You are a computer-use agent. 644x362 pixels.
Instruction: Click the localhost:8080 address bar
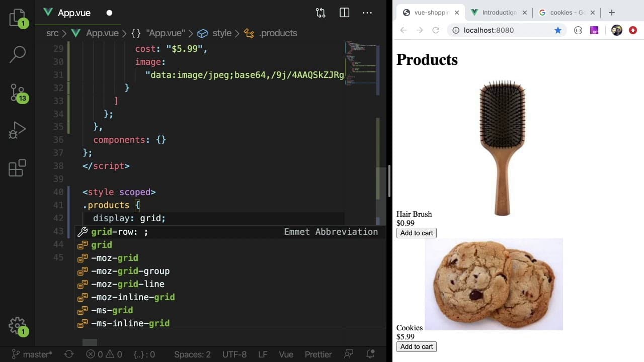coord(506,30)
